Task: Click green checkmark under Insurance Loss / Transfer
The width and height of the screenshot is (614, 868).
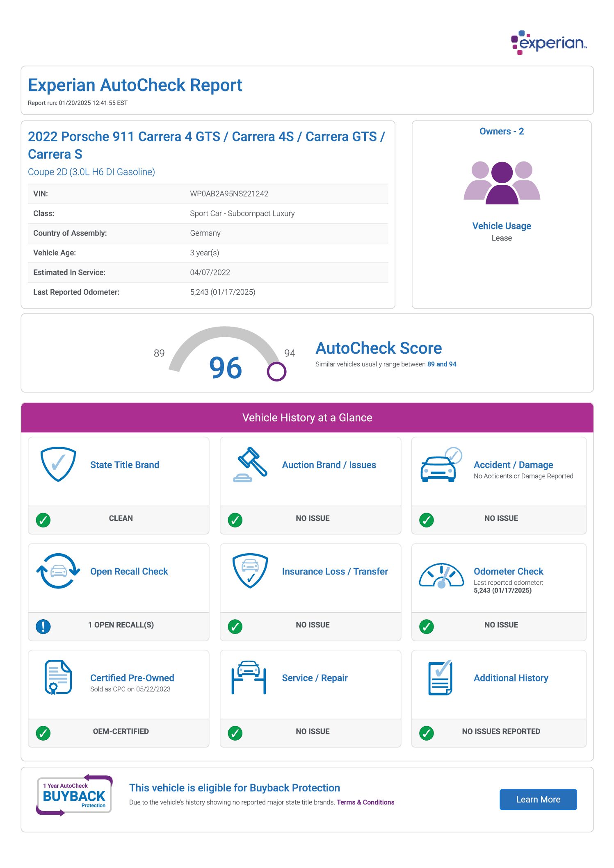Action: pos(235,627)
